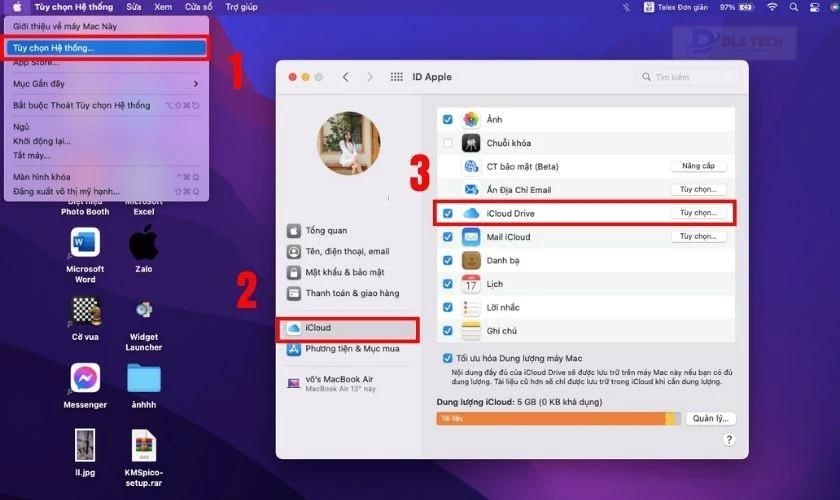Click the Ẩn Địa Chỉ Email icon
The image size is (840, 500).
tap(471, 190)
